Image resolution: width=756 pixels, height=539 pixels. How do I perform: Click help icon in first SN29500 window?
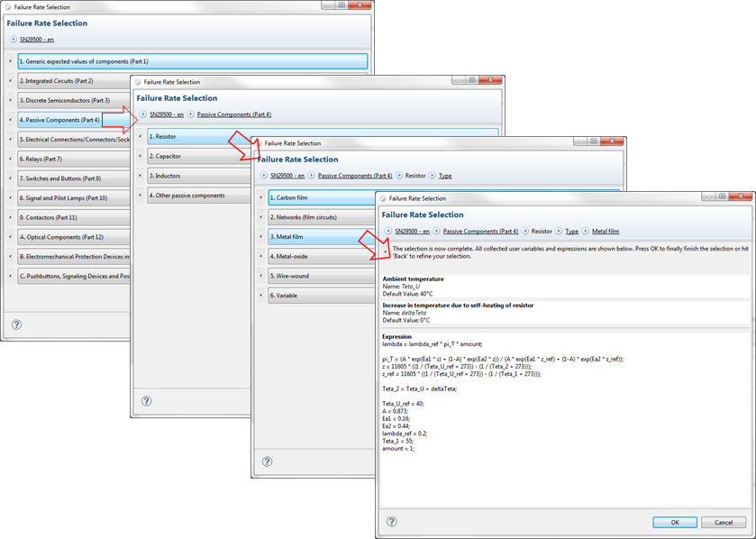click(16, 324)
